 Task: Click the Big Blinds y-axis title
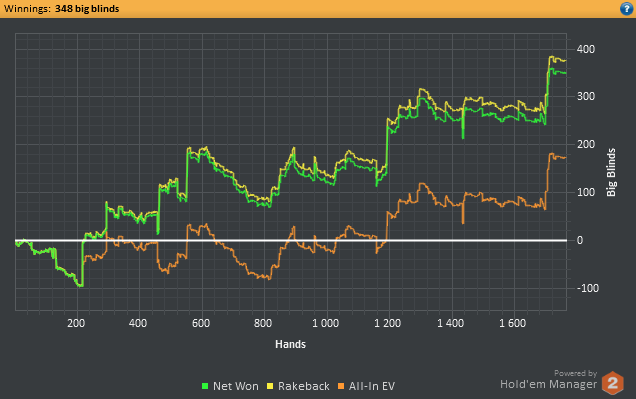click(x=611, y=172)
